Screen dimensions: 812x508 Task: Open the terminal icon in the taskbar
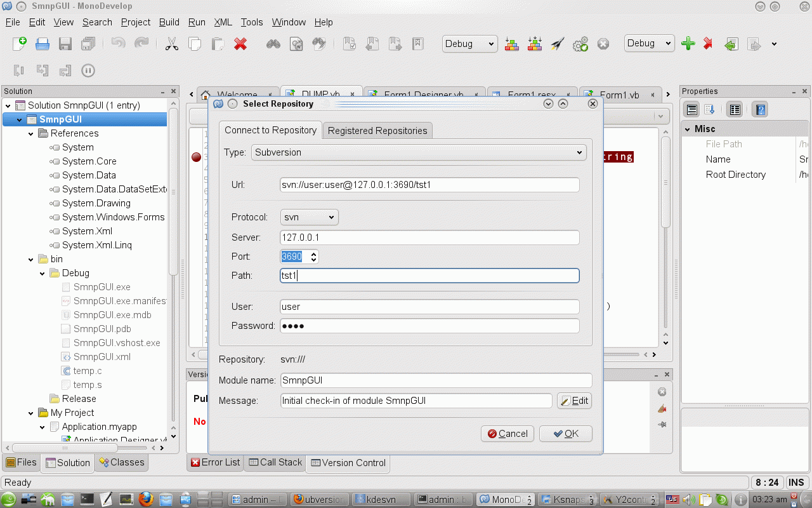click(x=87, y=499)
